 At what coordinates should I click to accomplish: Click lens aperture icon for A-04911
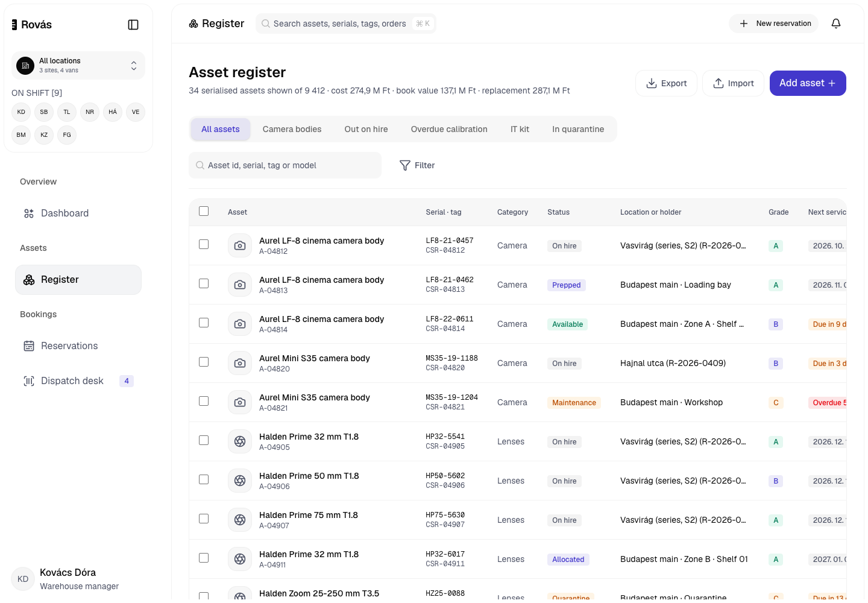[x=240, y=559]
